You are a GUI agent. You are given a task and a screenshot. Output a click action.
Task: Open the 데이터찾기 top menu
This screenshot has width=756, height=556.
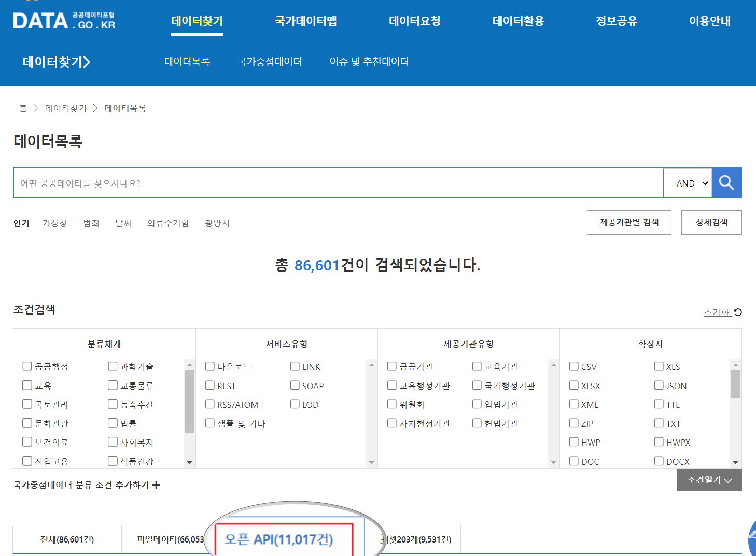pyautogui.click(x=197, y=21)
